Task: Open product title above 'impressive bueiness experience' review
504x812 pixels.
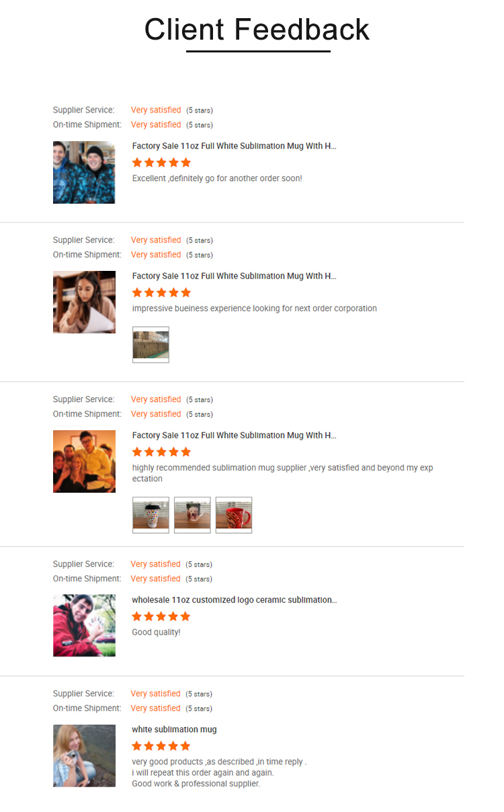Action: click(x=234, y=276)
